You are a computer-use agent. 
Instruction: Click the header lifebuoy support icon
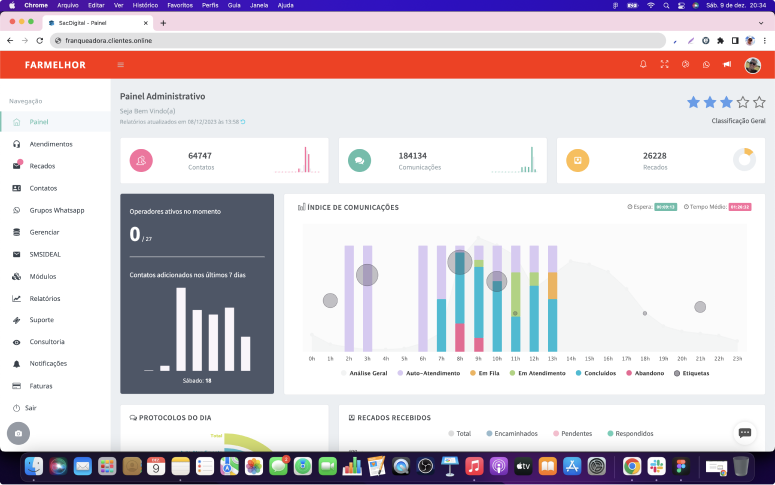(x=685, y=64)
